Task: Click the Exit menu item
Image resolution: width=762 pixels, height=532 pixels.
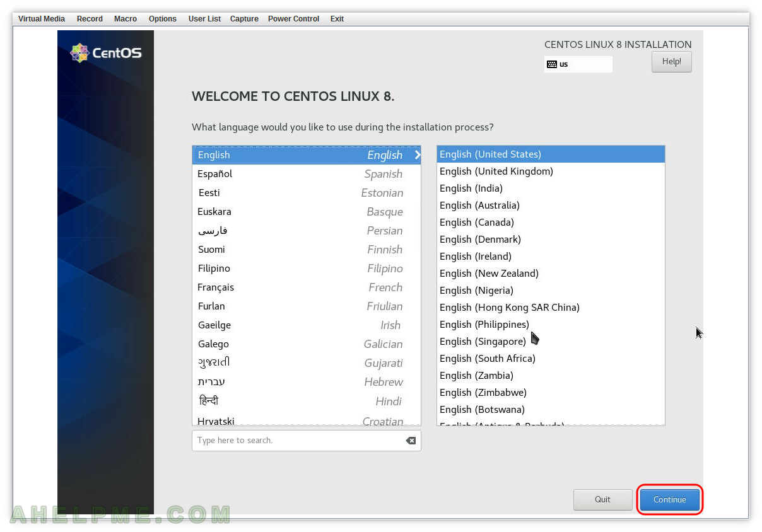Action: [x=337, y=19]
